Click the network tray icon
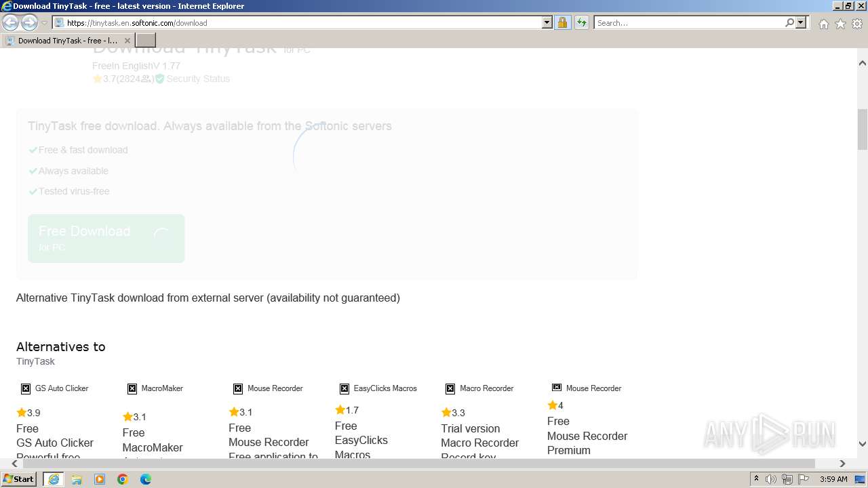The image size is (868, 488). 787,479
